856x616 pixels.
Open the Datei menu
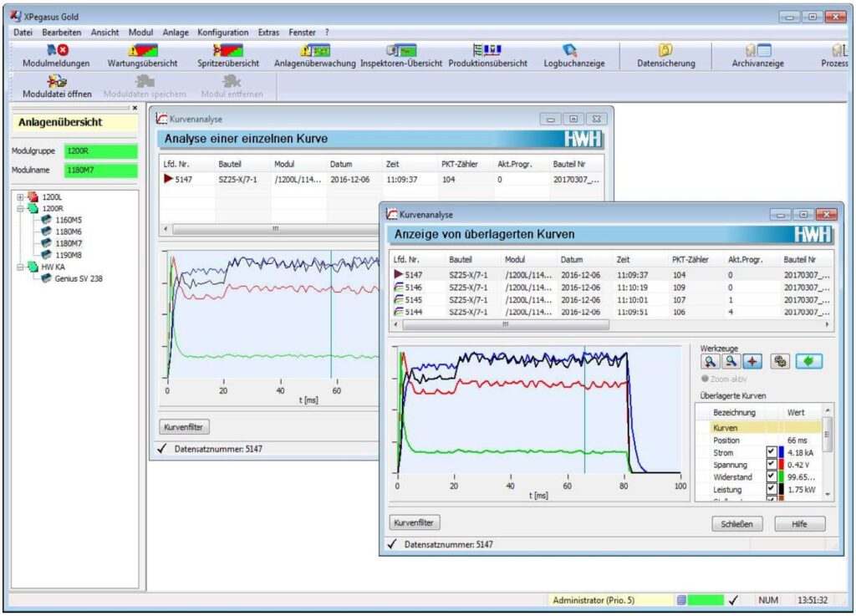(23, 33)
